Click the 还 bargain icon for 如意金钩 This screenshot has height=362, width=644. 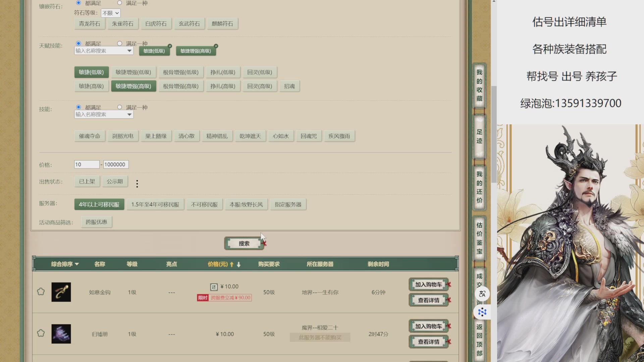click(x=214, y=287)
